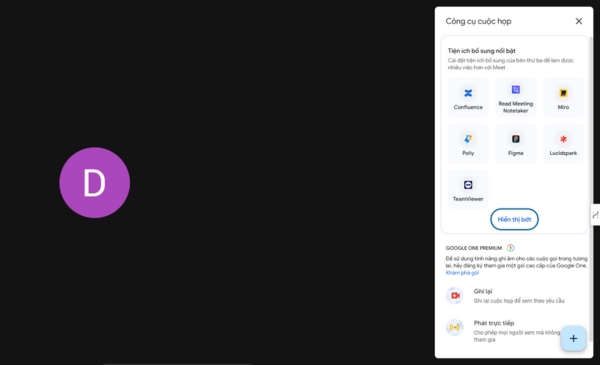Viewport: 600px width, 365px height.
Task: Close the Công cụ cuộc họp panel
Action: pyautogui.click(x=579, y=21)
